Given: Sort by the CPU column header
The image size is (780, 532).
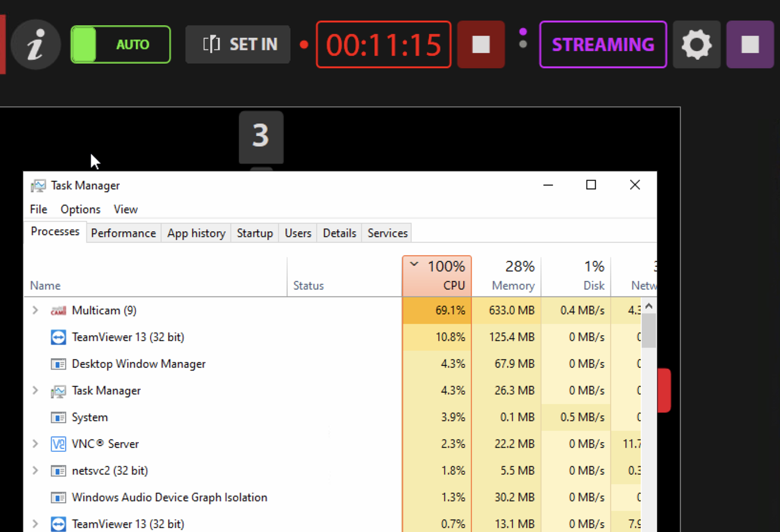Looking at the screenshot, I should pyautogui.click(x=437, y=276).
